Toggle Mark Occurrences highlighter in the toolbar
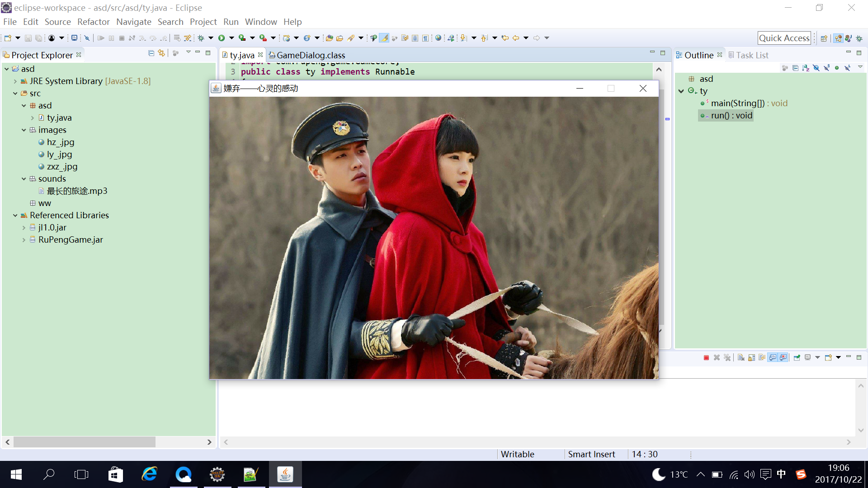 [384, 38]
